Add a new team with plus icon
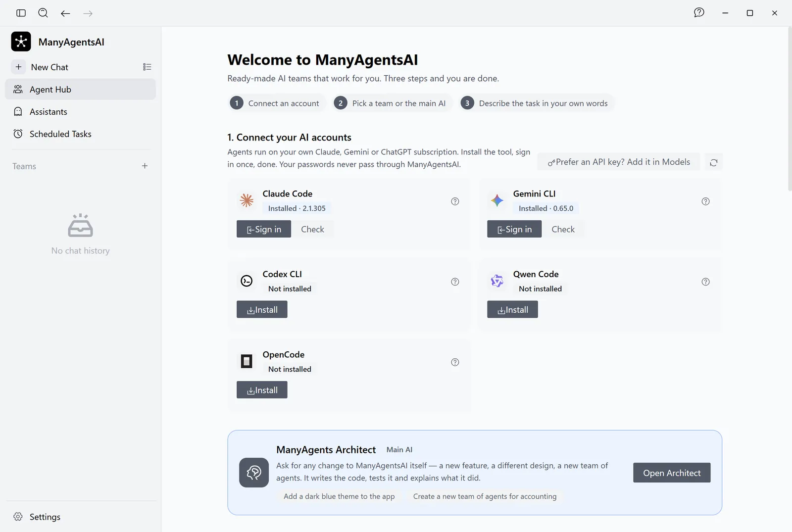Image resolution: width=792 pixels, height=532 pixels. 145,166
